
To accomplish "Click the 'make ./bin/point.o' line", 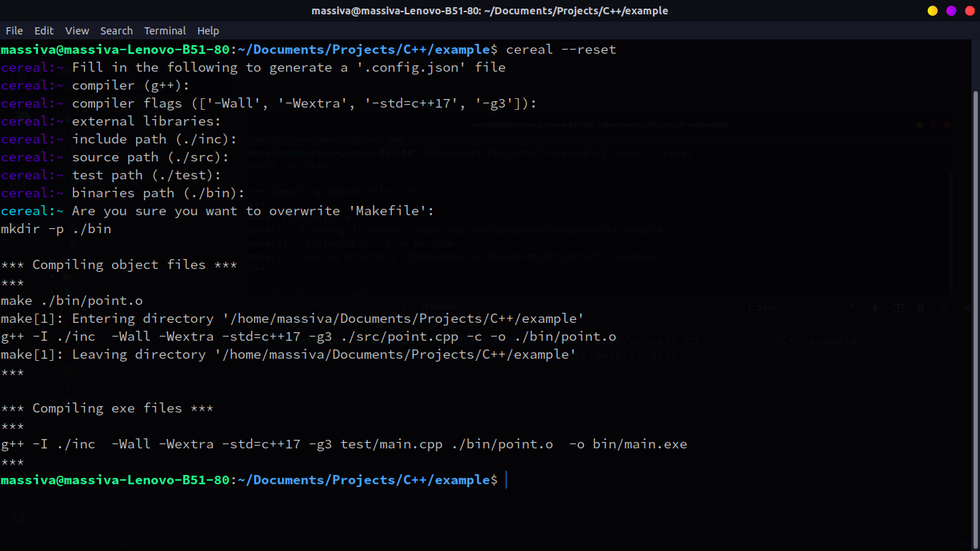I will pos(72,301).
